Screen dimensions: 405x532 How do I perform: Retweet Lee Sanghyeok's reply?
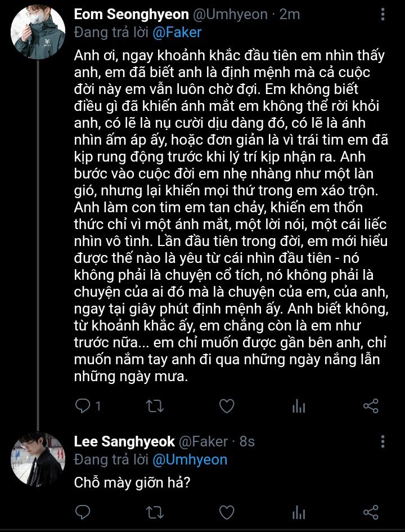tap(155, 512)
